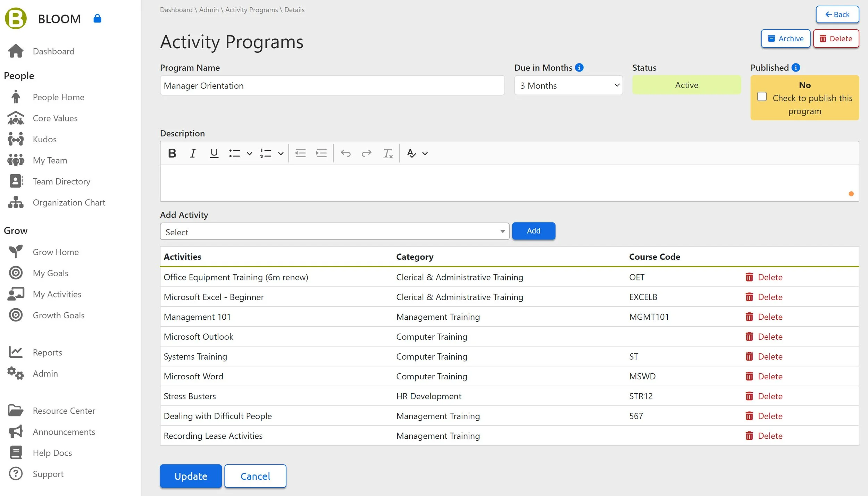This screenshot has height=496, width=868.
Task: Click the blue lock icon beside BLOOM
Action: click(x=97, y=18)
